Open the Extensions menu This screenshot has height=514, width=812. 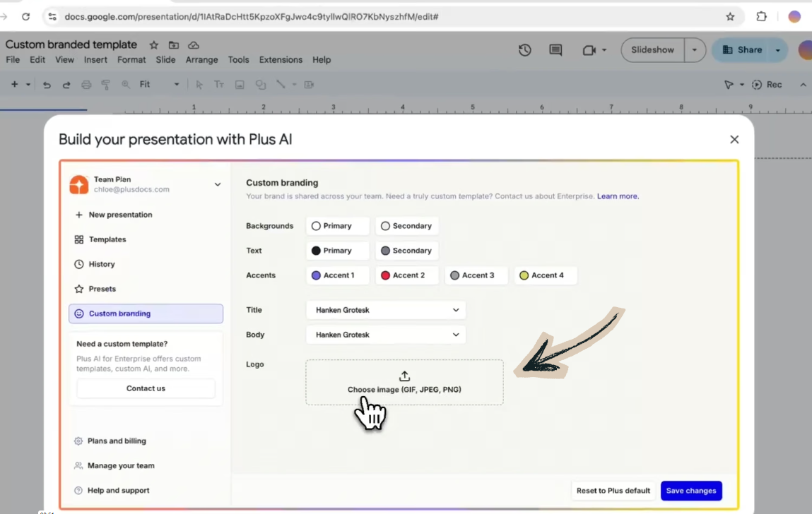coord(281,59)
